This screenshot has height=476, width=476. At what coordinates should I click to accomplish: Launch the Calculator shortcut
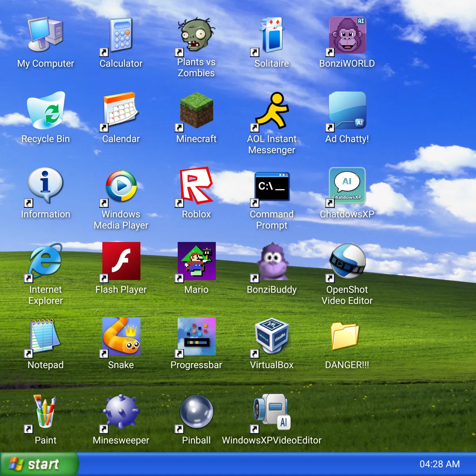point(121,35)
